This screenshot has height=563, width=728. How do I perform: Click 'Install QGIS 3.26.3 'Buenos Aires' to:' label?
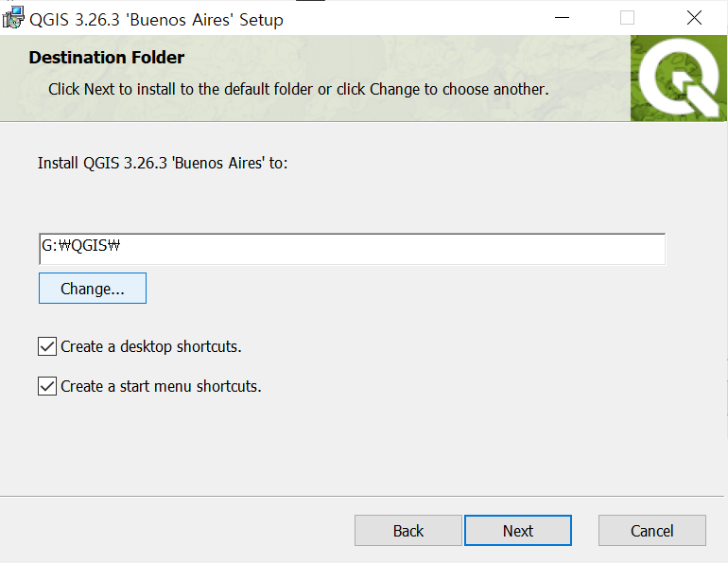[x=163, y=163]
